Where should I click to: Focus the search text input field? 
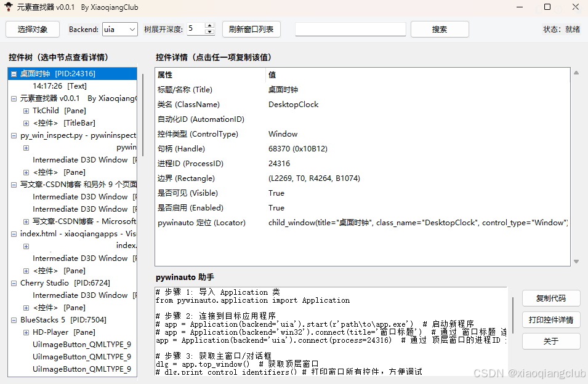tap(350, 29)
